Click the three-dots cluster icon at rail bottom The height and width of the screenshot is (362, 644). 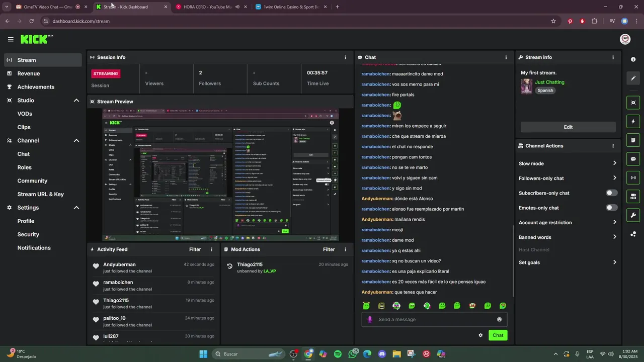(x=633, y=234)
